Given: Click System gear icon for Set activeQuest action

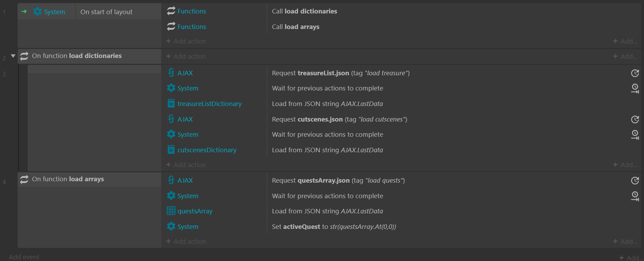Looking at the screenshot, I should pyautogui.click(x=171, y=226).
